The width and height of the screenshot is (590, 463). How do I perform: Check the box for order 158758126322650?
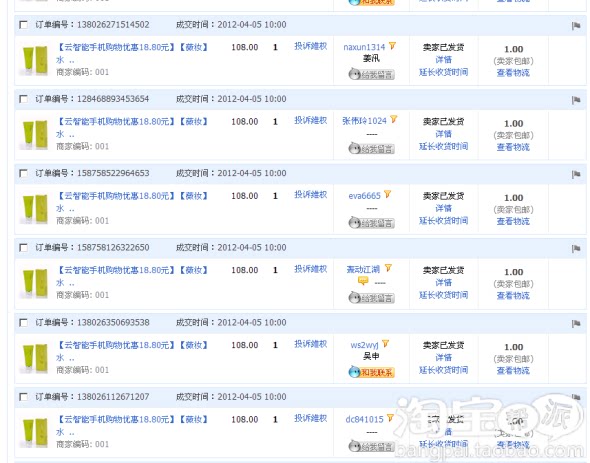(x=23, y=248)
